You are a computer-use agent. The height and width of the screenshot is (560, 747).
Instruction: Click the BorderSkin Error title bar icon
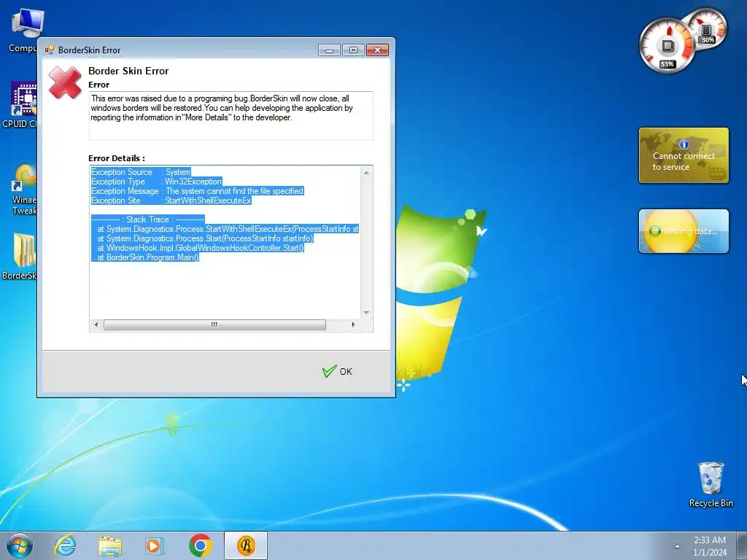pyautogui.click(x=50, y=50)
